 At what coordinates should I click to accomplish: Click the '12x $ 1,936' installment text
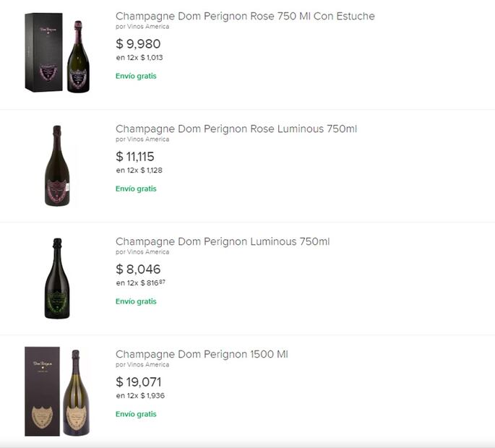[145, 396]
